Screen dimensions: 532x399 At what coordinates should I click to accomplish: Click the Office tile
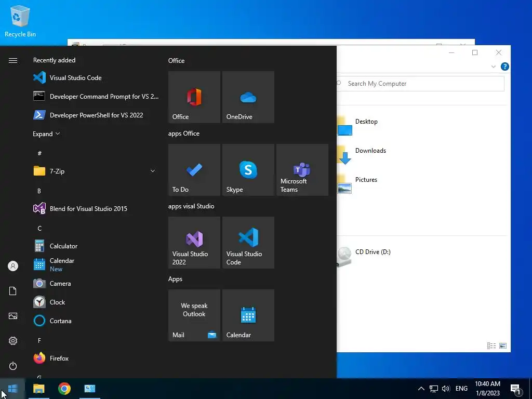pyautogui.click(x=194, y=97)
